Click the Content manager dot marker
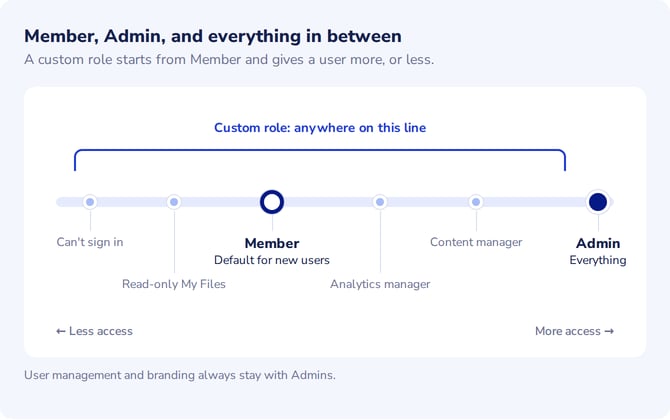670x420 pixels. pos(476,202)
